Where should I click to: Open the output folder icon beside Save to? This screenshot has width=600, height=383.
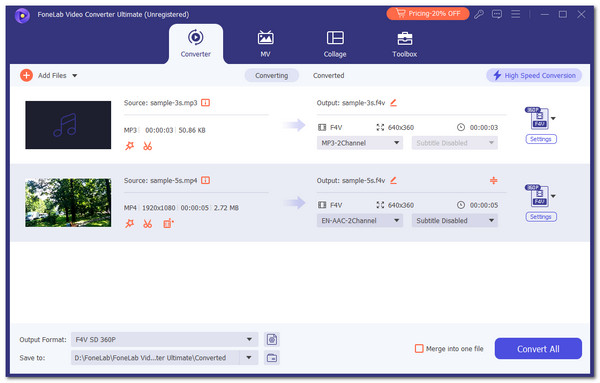(272, 358)
